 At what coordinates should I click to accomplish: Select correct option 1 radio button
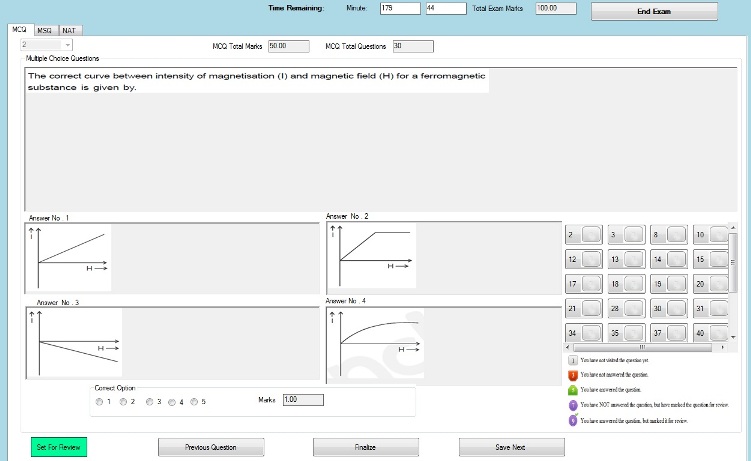click(x=99, y=402)
